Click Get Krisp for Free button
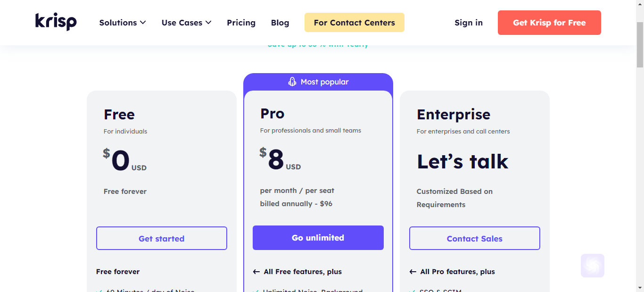 click(549, 23)
